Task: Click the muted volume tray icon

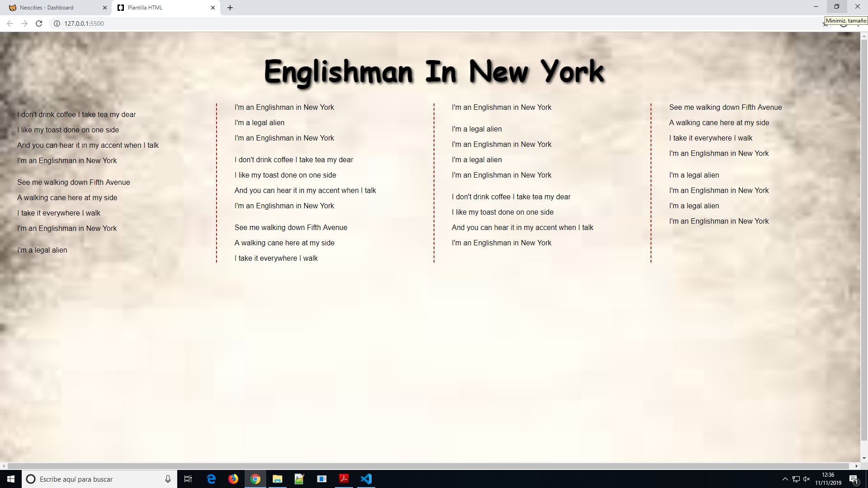Action: pos(807,479)
